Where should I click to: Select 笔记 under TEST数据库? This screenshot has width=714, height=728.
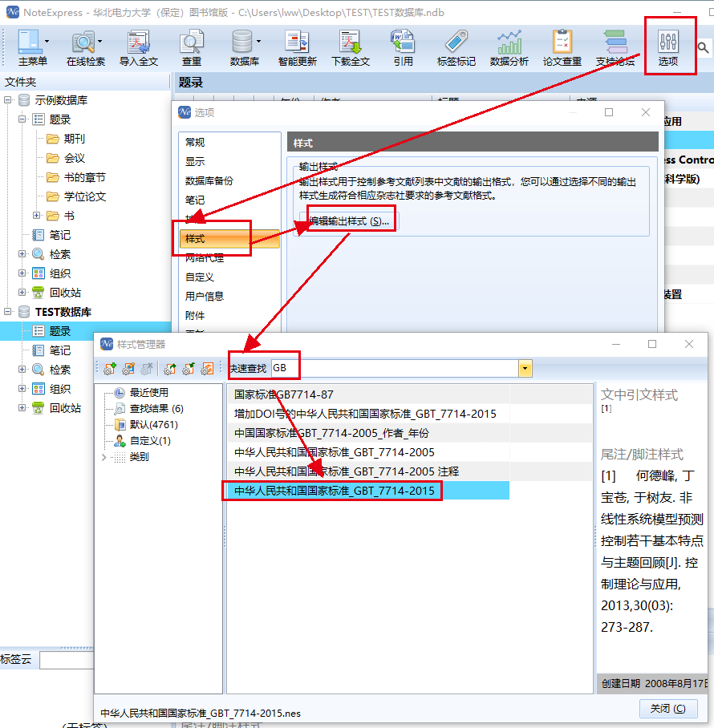pyautogui.click(x=59, y=350)
